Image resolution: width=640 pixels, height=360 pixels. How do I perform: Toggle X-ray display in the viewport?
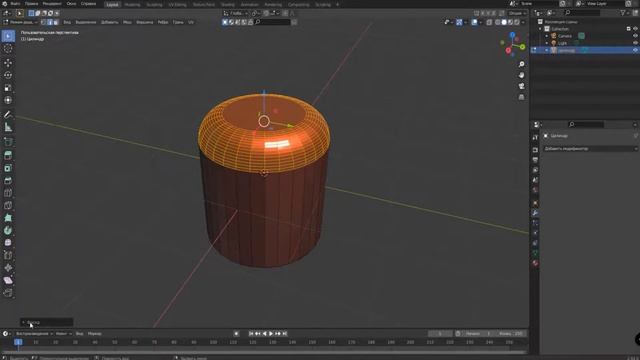point(489,22)
